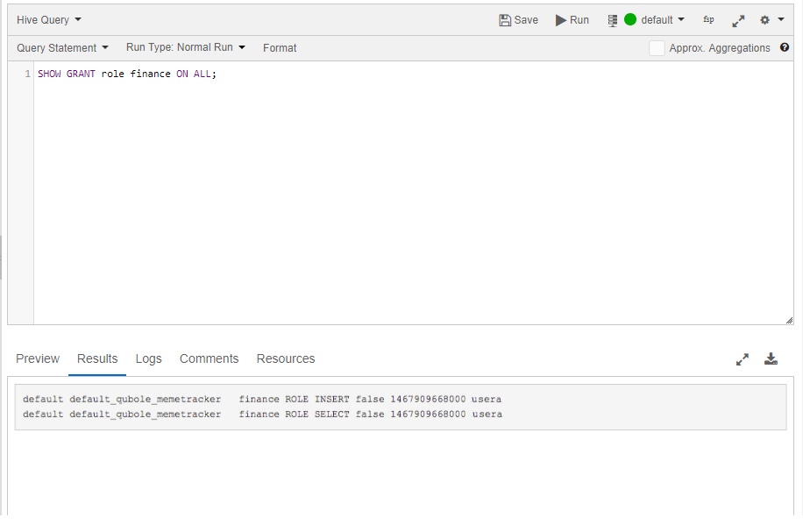Select the Results tab
Viewport: 803px width, 532px height.
pyautogui.click(x=97, y=358)
